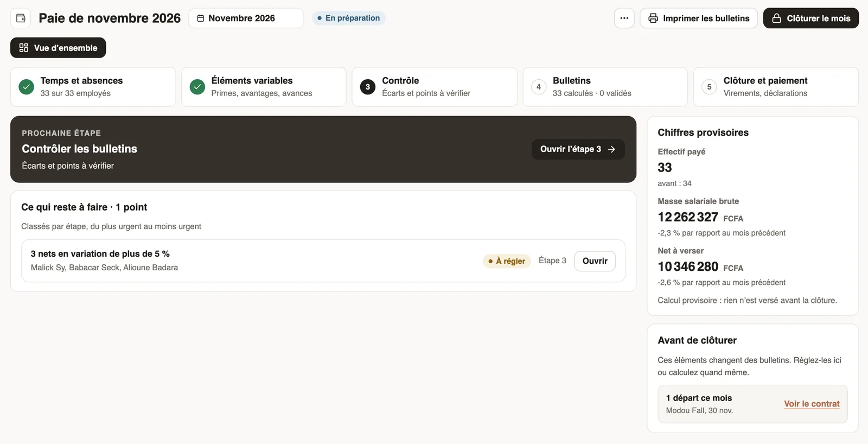
Task: Go to step 4 Bulletins
Action: point(605,87)
